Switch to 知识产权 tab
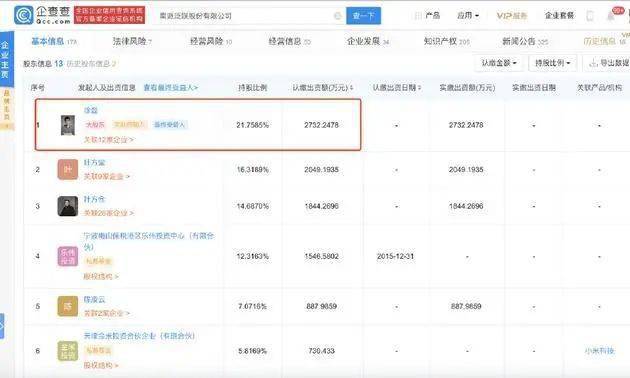The width and height of the screenshot is (630, 378). tap(446, 41)
